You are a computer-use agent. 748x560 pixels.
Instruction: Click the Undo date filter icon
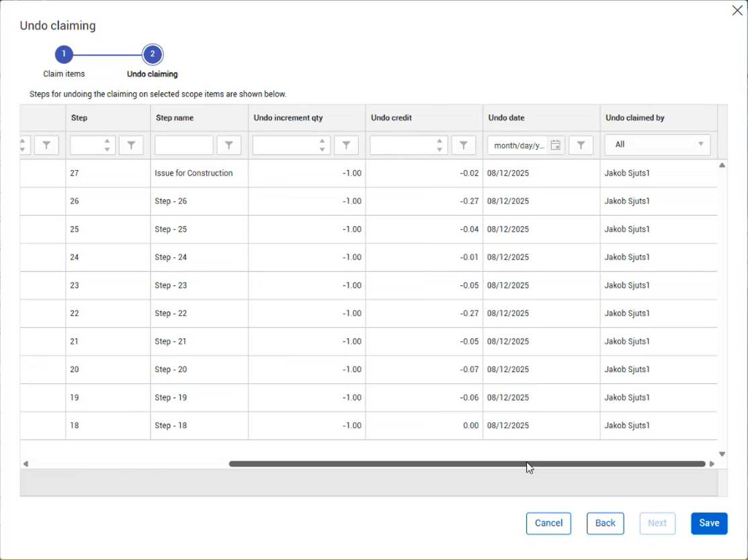[581, 145]
